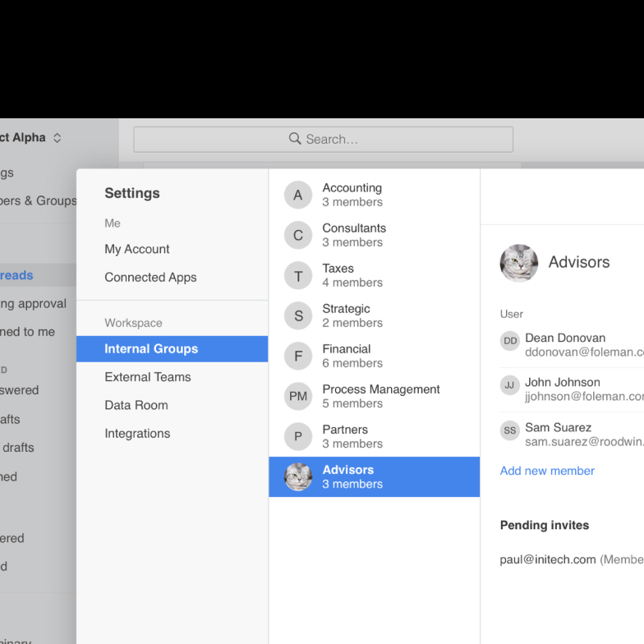This screenshot has width=644, height=644.
Task: Click Sam Suarez's 'SS' avatar
Action: [x=510, y=430]
